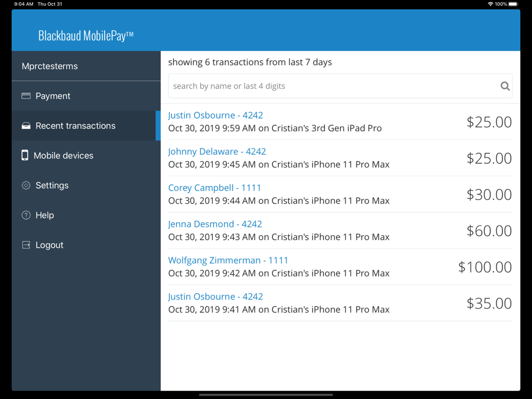Open the Johnny Delaware - 4242 transaction
Screen dimensions: 532x399
click(x=217, y=152)
